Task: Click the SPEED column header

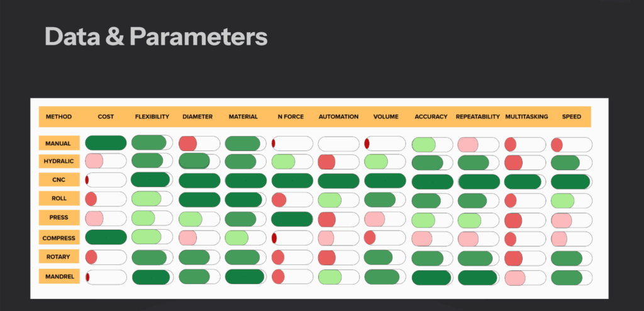Action: click(571, 117)
